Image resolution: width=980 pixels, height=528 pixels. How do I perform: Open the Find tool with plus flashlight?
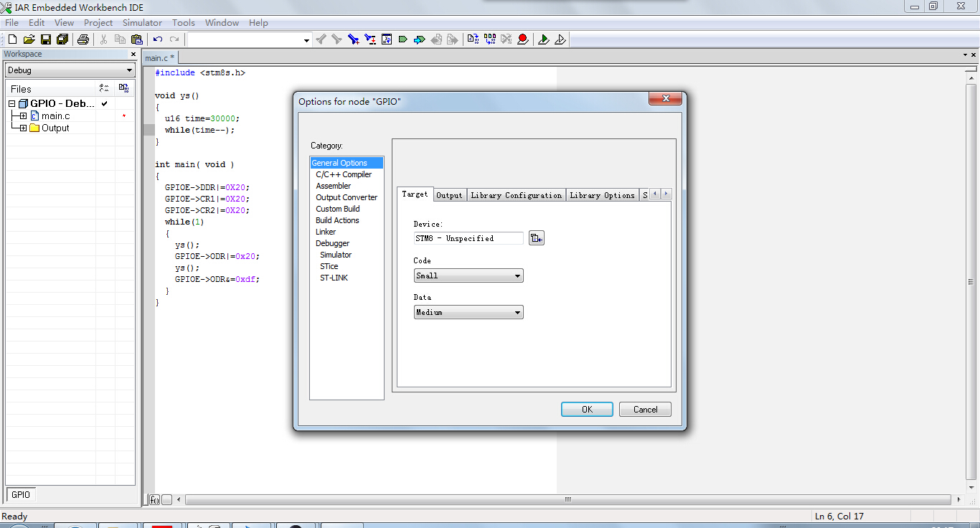click(x=353, y=39)
